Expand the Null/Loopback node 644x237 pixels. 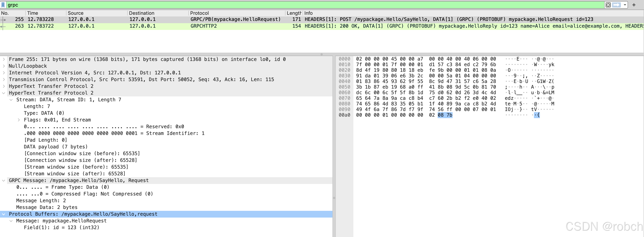(x=4, y=66)
